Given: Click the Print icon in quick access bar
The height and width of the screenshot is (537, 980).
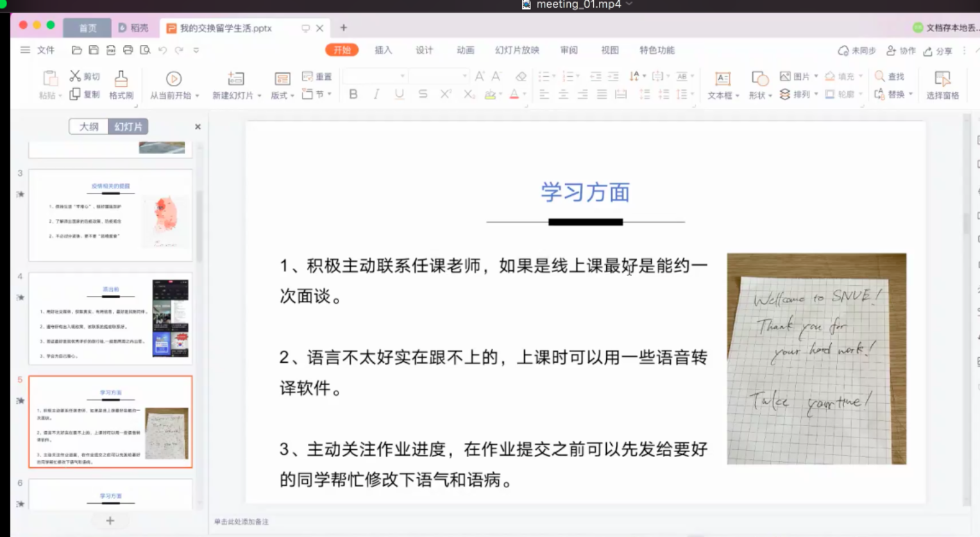Looking at the screenshot, I should (x=128, y=50).
